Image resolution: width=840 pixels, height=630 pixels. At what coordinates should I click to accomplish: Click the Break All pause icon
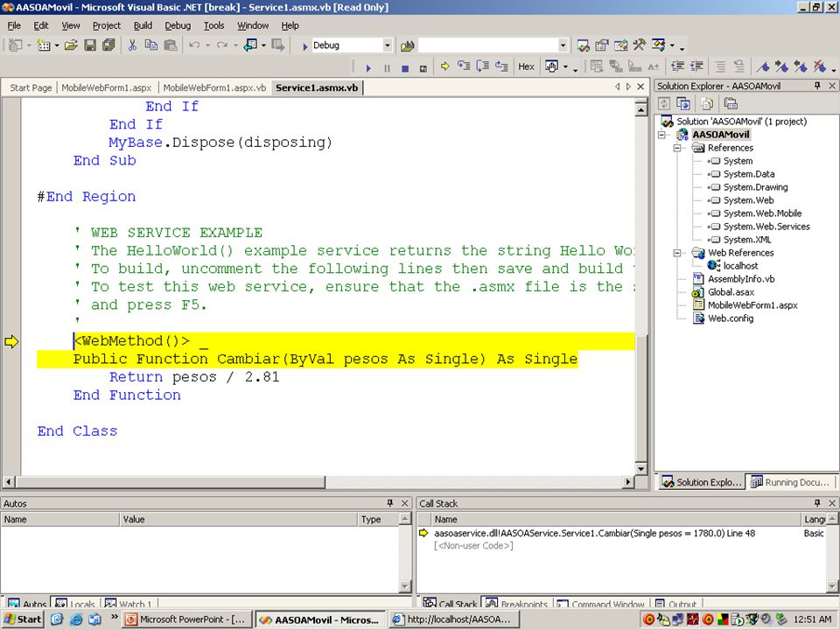387,68
